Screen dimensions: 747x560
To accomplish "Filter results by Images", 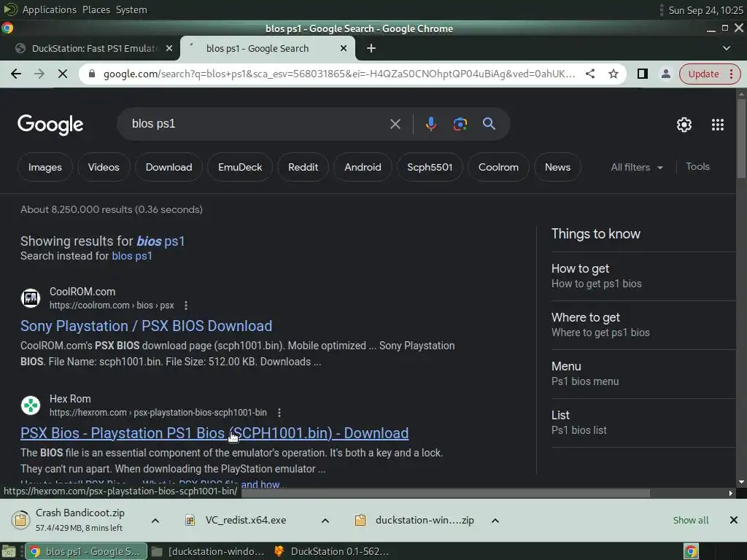I will click(x=44, y=167).
